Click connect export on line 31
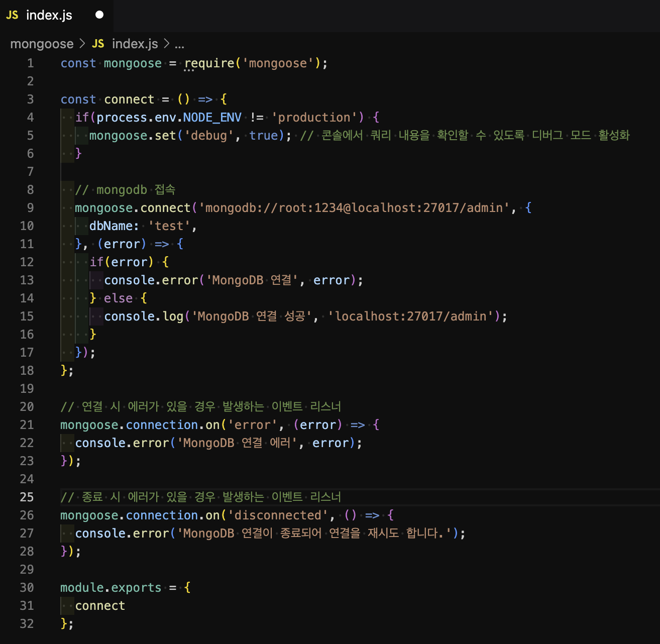The width and height of the screenshot is (660, 644). pos(100,606)
